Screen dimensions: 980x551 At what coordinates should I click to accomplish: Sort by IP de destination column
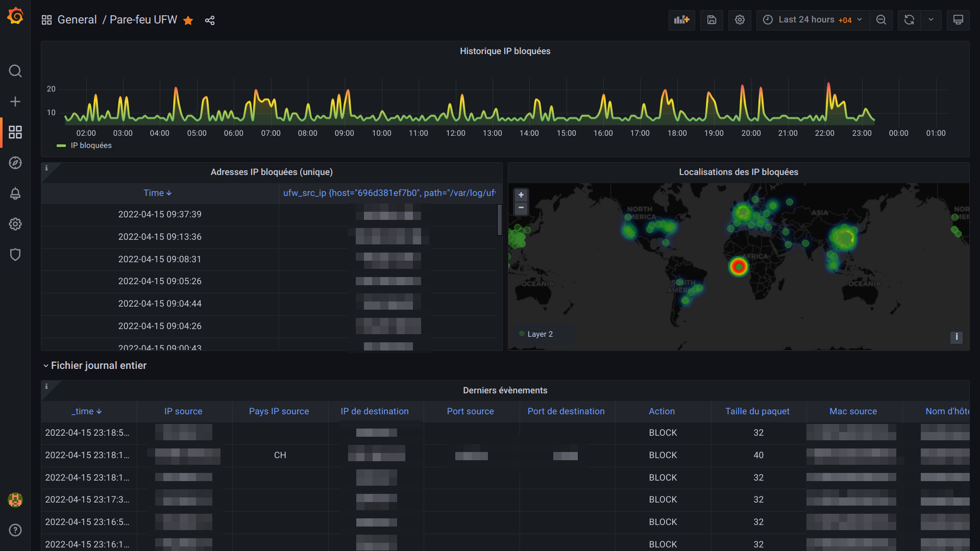375,411
